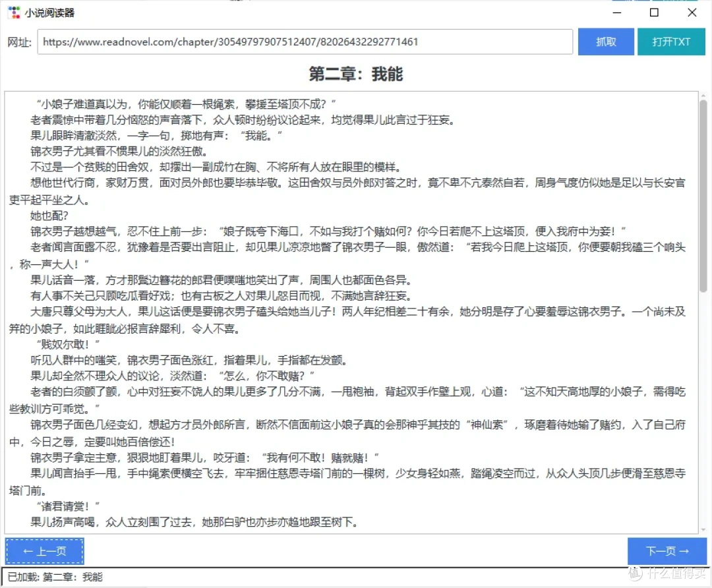Click the line “诸君请赏！”
Viewport: 712px width, 588px height.
[x=68, y=506]
